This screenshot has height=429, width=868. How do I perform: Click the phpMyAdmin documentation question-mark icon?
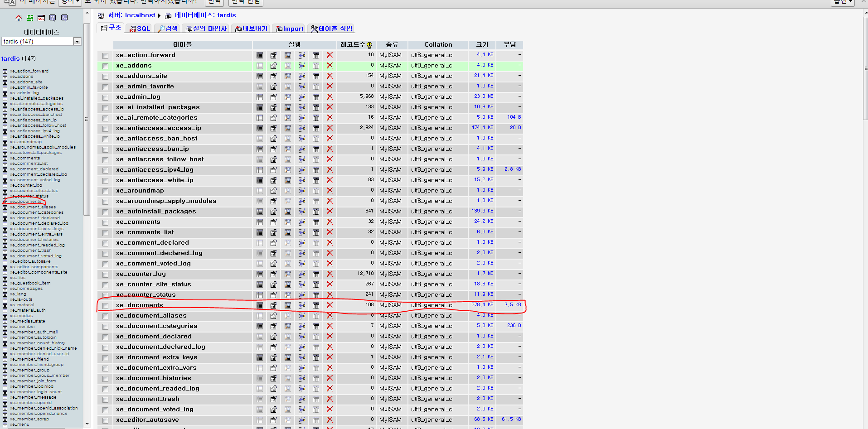(x=52, y=18)
